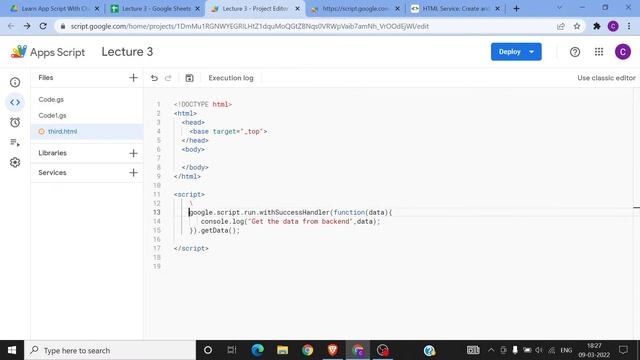Select the Editor sidebar icon
The image size is (640, 360).
[15, 102]
